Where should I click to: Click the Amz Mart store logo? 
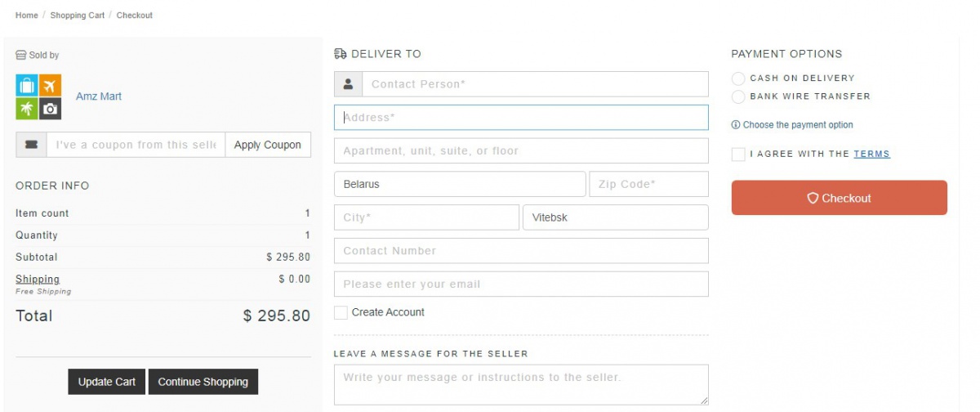[38, 96]
